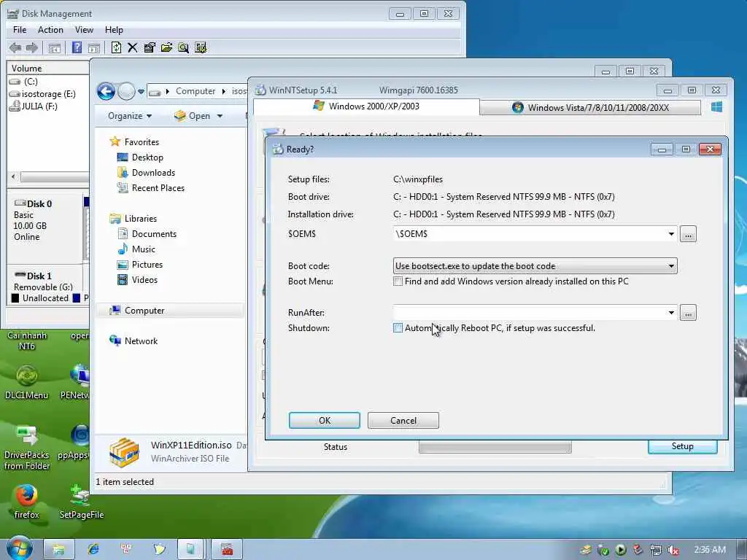Open the Boot code dropdown
The width and height of the screenshot is (747, 560).
point(671,265)
